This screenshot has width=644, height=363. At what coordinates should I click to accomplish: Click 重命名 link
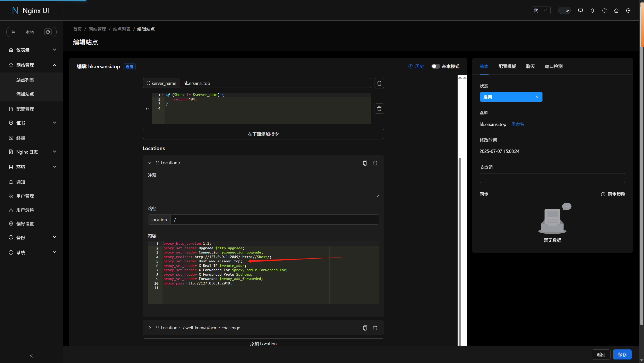click(518, 124)
